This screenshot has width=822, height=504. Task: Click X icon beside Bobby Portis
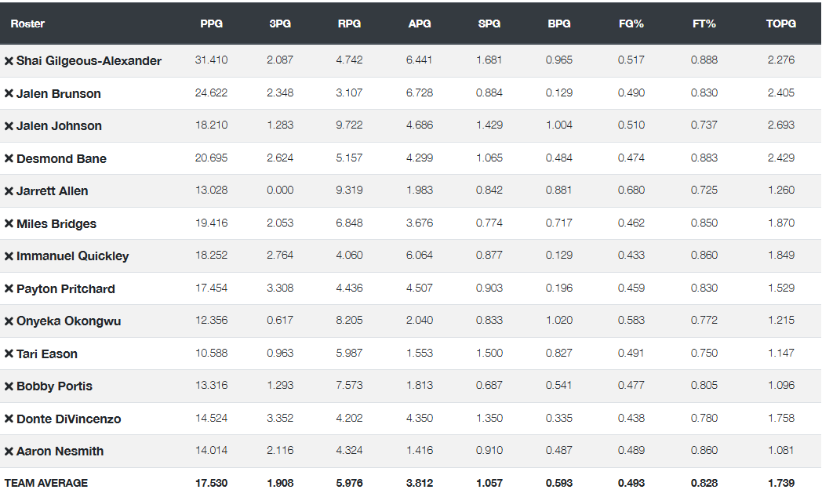click(9, 386)
